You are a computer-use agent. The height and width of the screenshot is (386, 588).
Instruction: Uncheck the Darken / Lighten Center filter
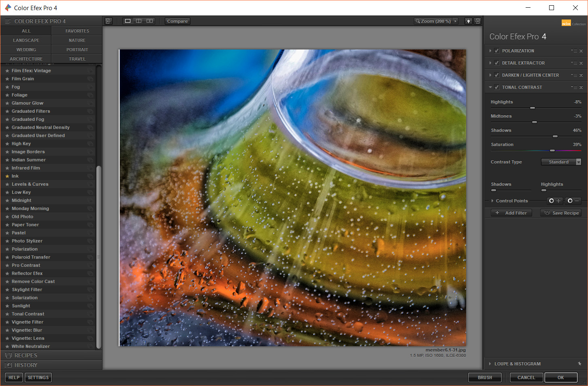tap(497, 75)
